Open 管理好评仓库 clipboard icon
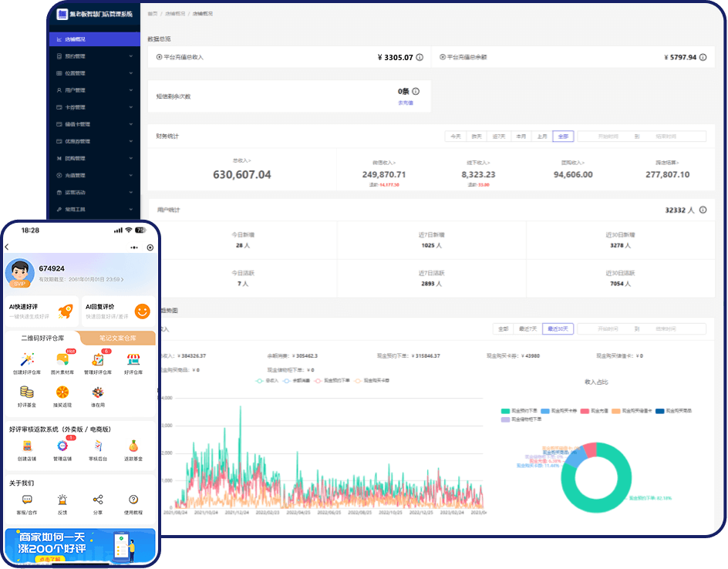This screenshot has width=728, height=569. tap(98, 360)
